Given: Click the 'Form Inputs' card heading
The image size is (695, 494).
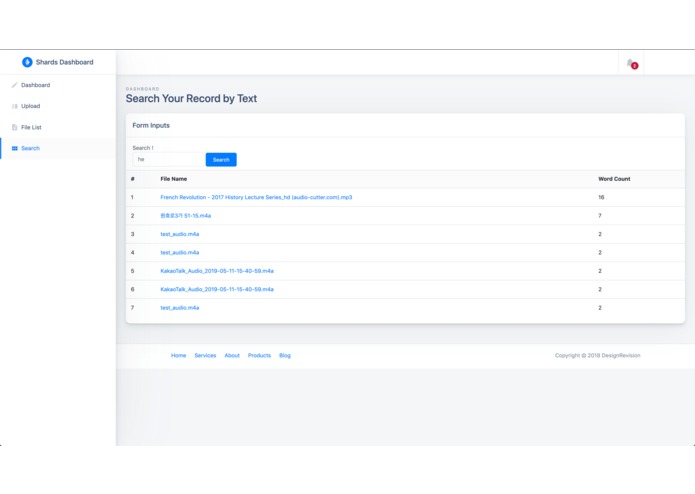Looking at the screenshot, I should (151, 125).
